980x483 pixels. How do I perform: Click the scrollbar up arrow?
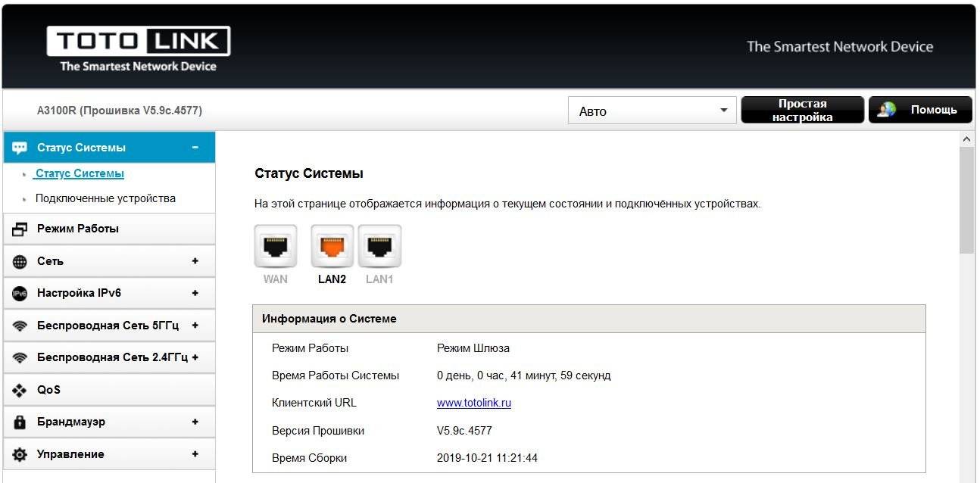[966, 139]
